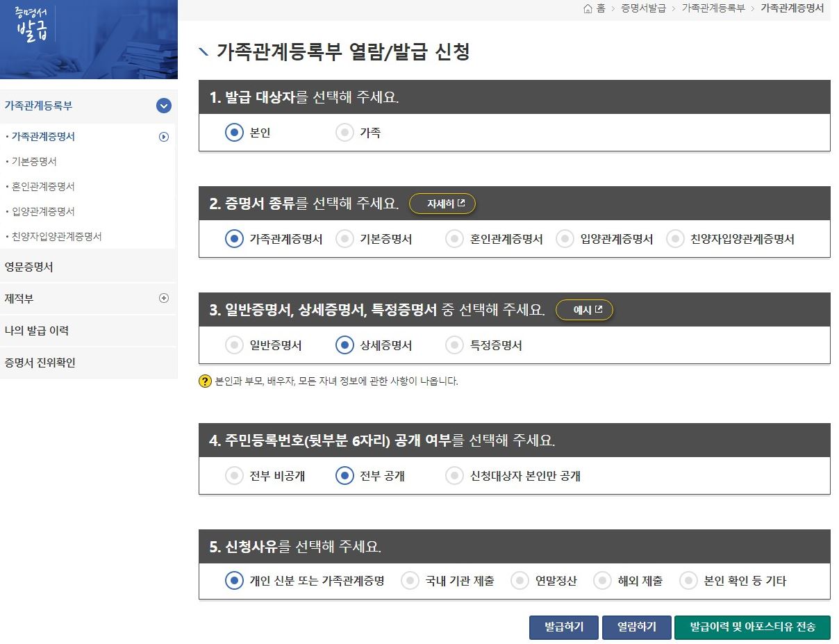This screenshot has height=644, width=839.
Task: Click the yellow question mark help icon
Action: coord(205,381)
